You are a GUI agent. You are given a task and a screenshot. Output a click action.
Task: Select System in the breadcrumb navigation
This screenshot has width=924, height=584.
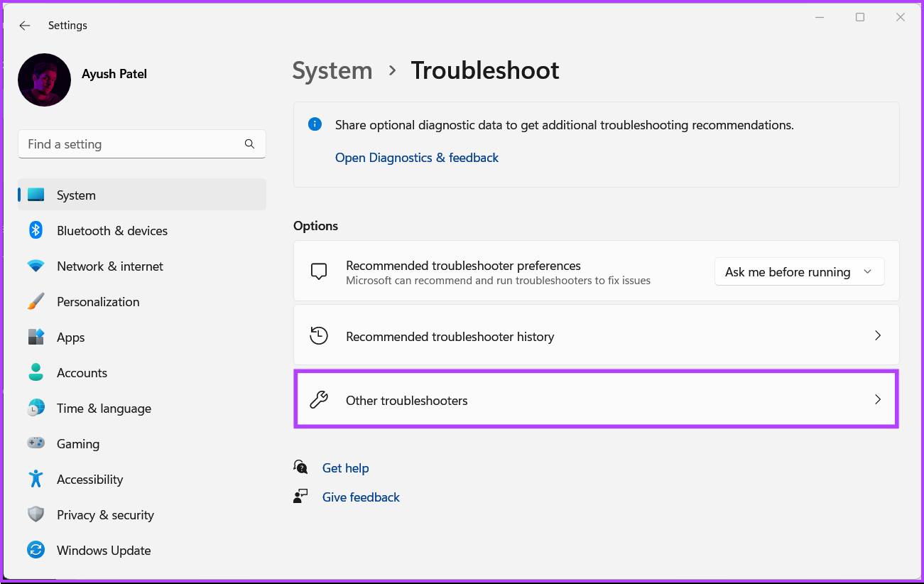point(332,70)
